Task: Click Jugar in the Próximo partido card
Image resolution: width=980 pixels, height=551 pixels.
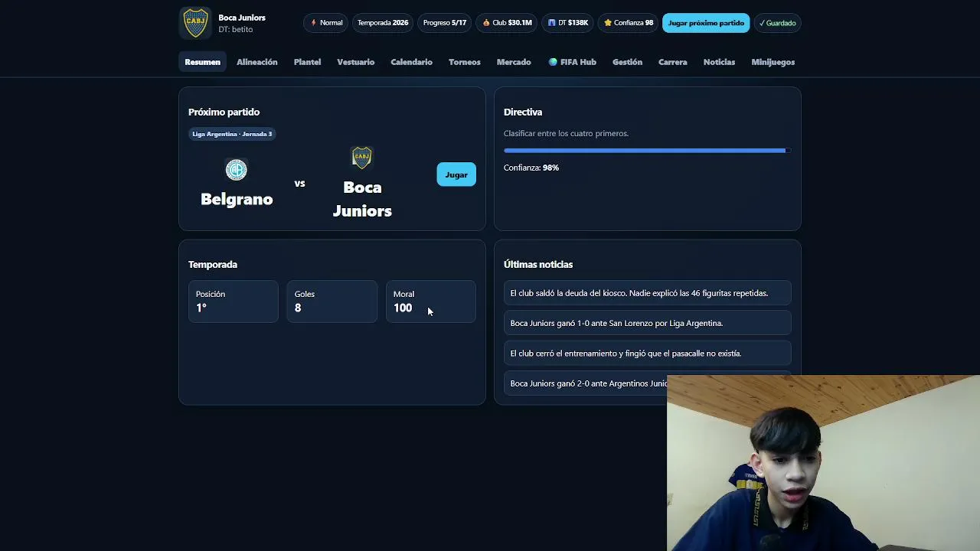Action: [456, 174]
